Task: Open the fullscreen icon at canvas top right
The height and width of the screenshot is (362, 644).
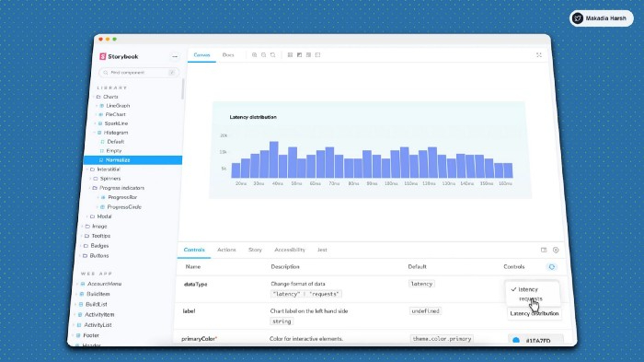Action: (539, 54)
